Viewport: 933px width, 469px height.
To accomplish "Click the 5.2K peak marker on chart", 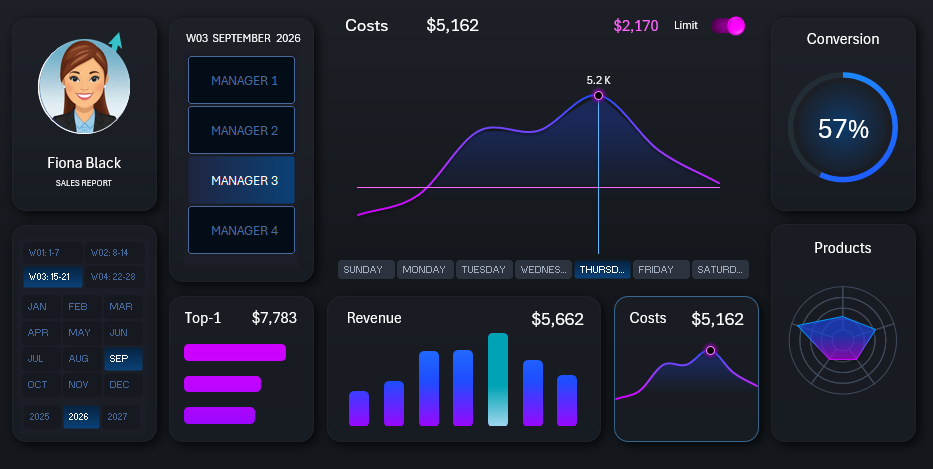I will click(598, 96).
